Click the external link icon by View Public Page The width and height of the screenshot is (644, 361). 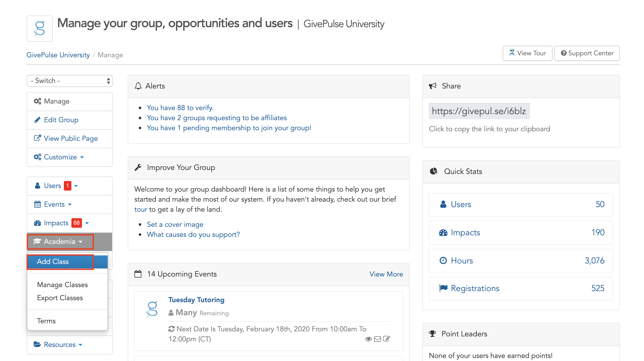tap(37, 138)
